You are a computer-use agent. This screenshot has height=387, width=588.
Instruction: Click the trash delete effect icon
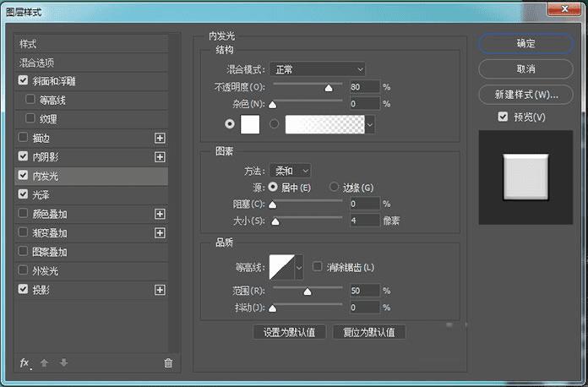tap(168, 362)
